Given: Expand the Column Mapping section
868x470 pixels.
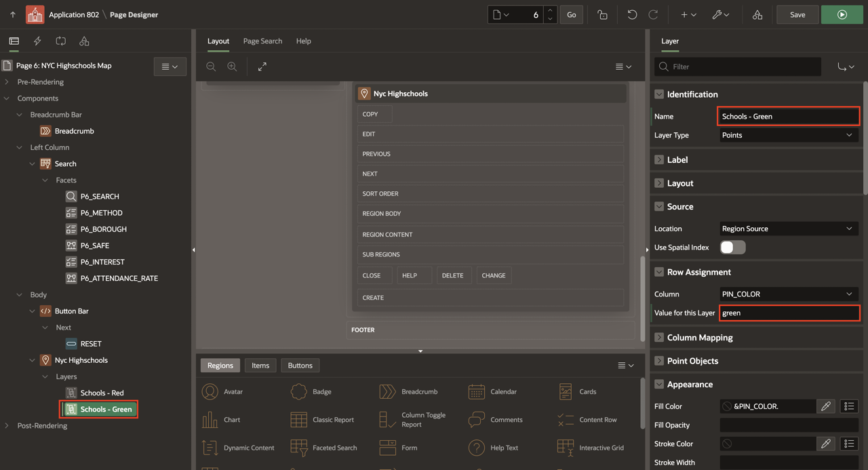Looking at the screenshot, I should (x=658, y=338).
